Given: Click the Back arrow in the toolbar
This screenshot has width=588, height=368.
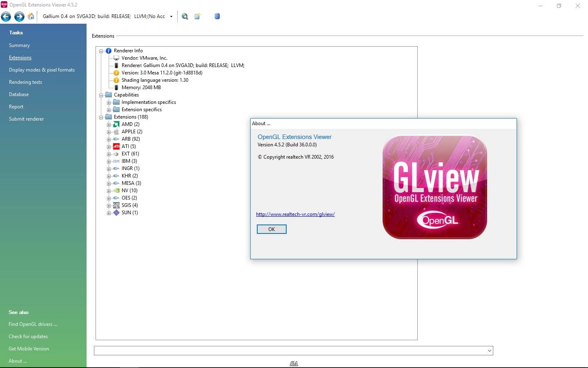Looking at the screenshot, I should (x=6, y=16).
